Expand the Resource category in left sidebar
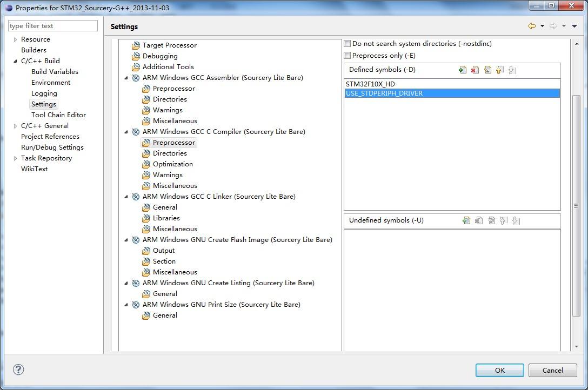Screen dimensions: 588x390 (x=15, y=39)
